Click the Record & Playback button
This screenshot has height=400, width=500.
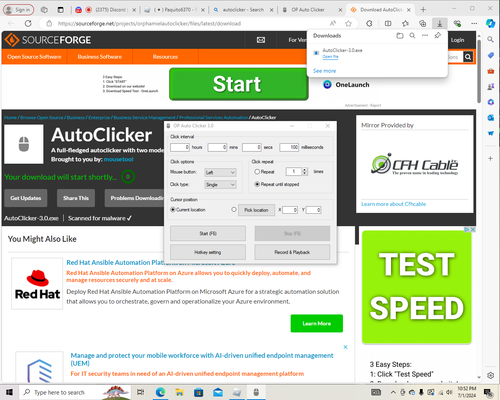coord(292,252)
